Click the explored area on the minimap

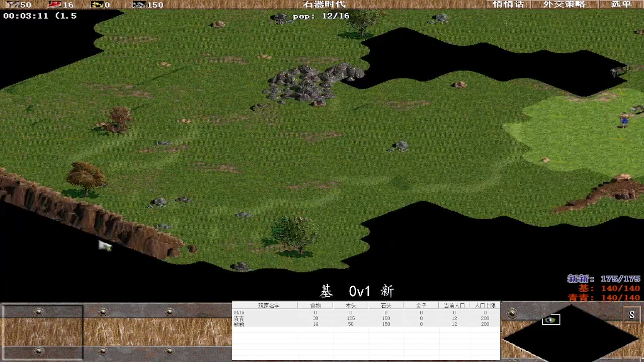point(551,320)
